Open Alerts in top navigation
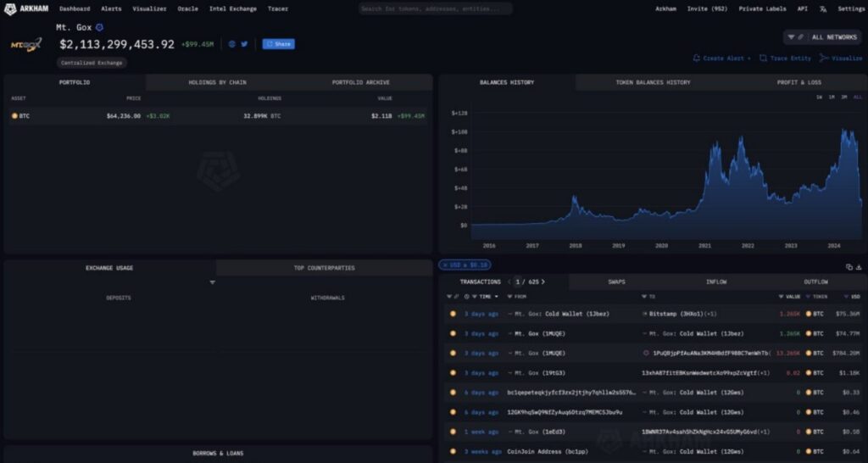The width and height of the screenshot is (868, 463). [x=111, y=8]
